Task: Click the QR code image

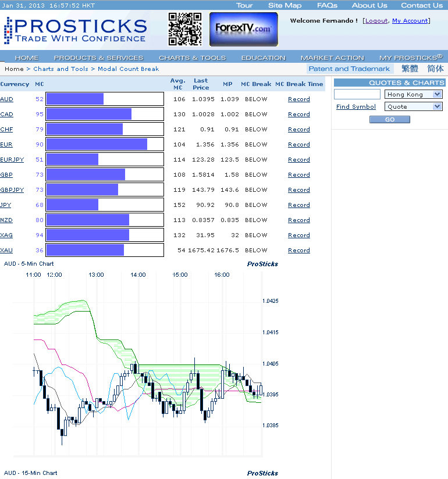Action: tap(185, 29)
